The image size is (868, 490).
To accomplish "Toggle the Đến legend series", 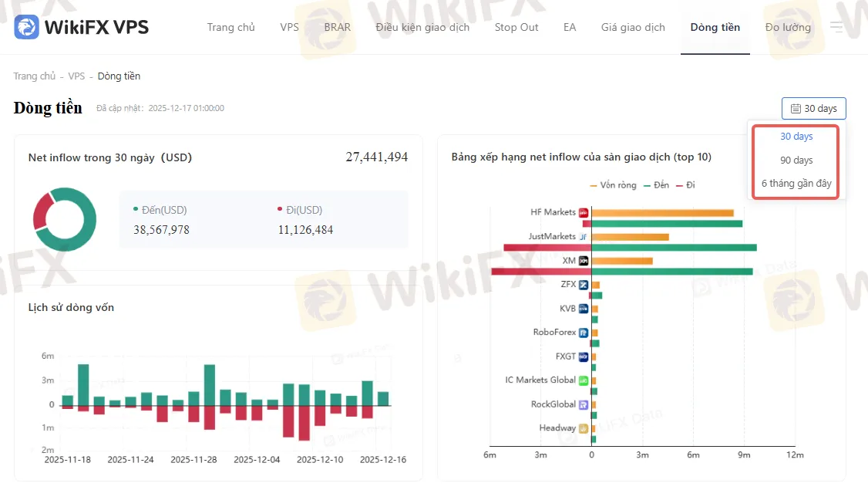I will [x=657, y=185].
